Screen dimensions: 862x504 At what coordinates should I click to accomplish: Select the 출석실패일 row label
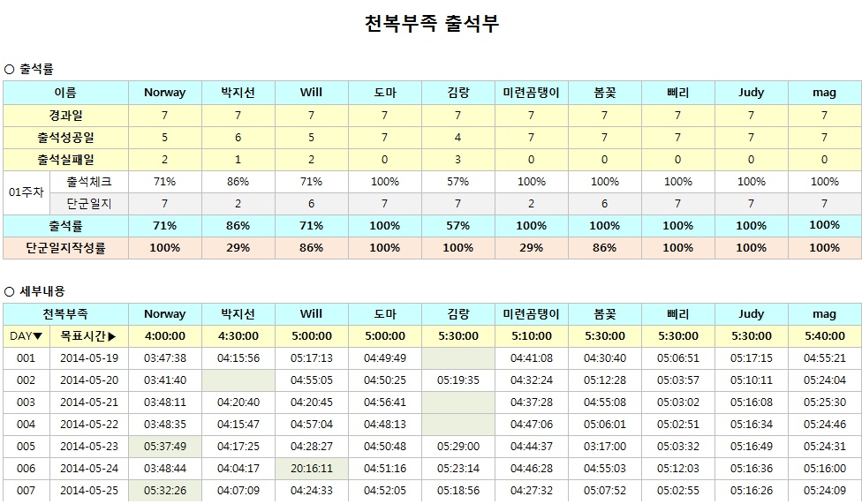point(65,160)
